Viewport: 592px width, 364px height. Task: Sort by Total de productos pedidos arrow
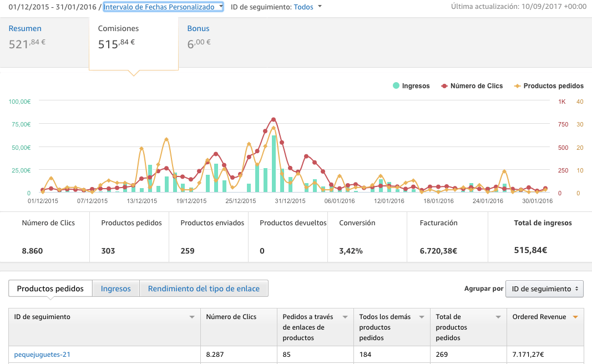(498, 317)
